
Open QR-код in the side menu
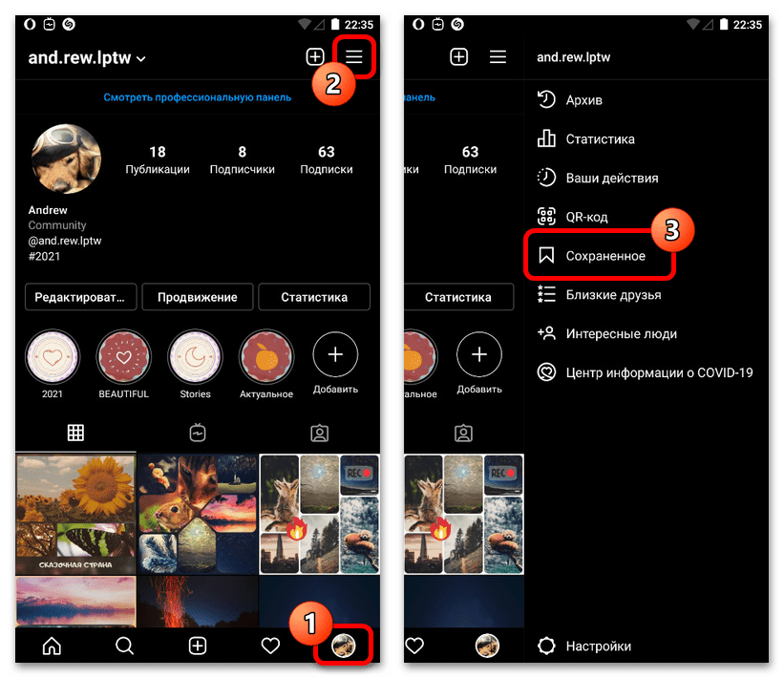(585, 217)
